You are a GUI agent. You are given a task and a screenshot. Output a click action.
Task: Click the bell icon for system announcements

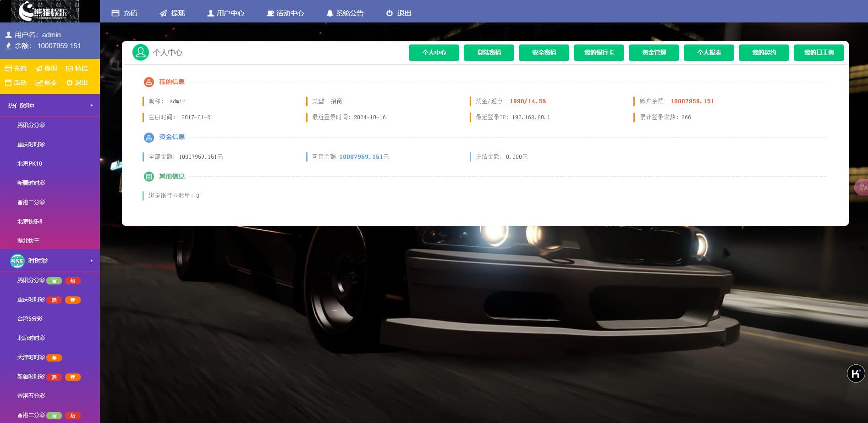point(330,13)
